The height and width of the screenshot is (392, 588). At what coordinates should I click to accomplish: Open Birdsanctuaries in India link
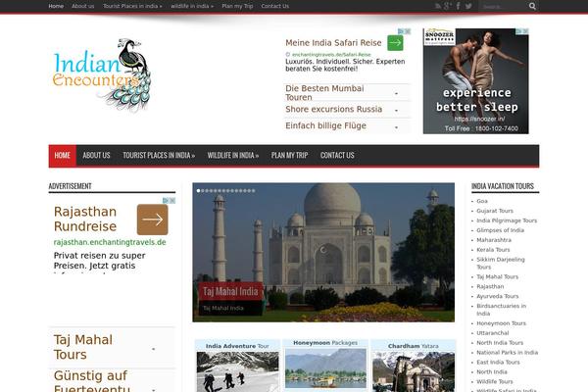[x=502, y=310]
